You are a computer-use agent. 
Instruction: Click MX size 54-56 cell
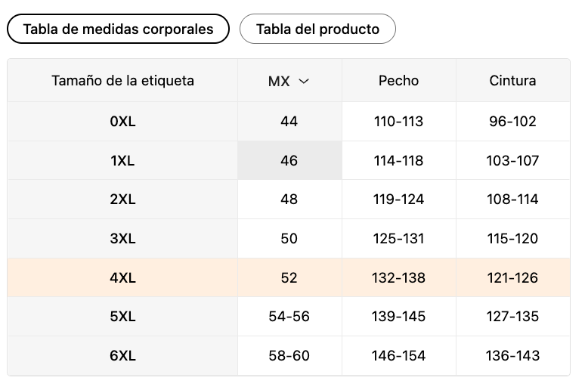click(x=289, y=317)
